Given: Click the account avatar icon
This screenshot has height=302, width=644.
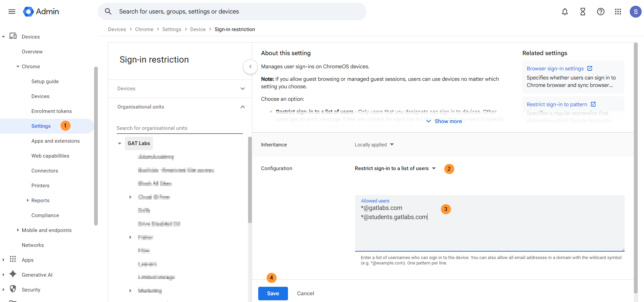Looking at the screenshot, I should tap(635, 12).
